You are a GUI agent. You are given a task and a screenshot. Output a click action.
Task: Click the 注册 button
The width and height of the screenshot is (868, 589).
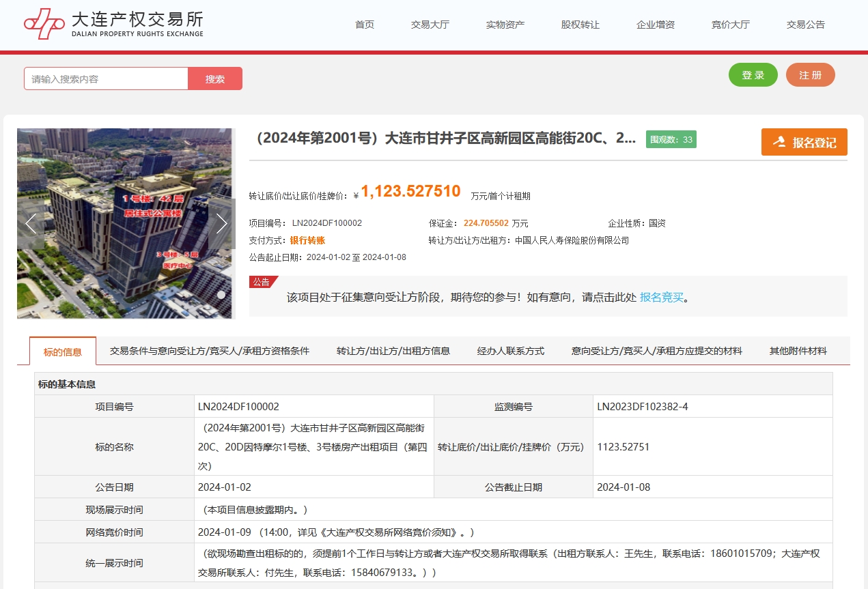[810, 74]
